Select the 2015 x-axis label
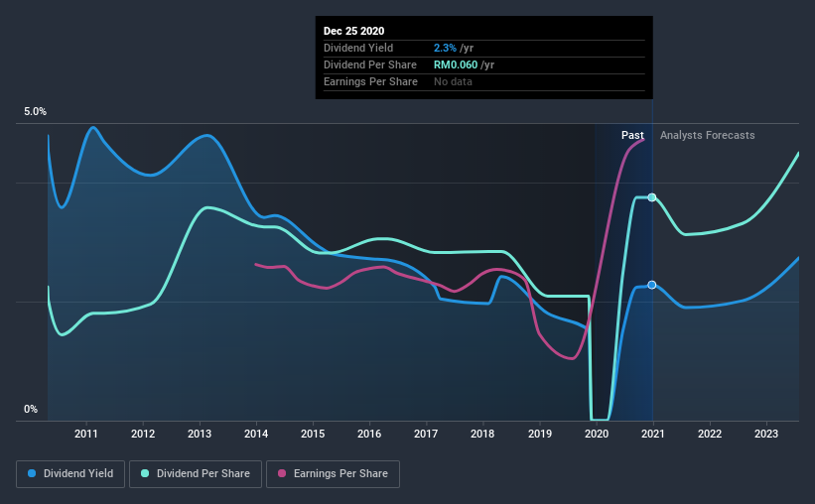Screen dimensions: 815x504 pyautogui.click(x=313, y=434)
